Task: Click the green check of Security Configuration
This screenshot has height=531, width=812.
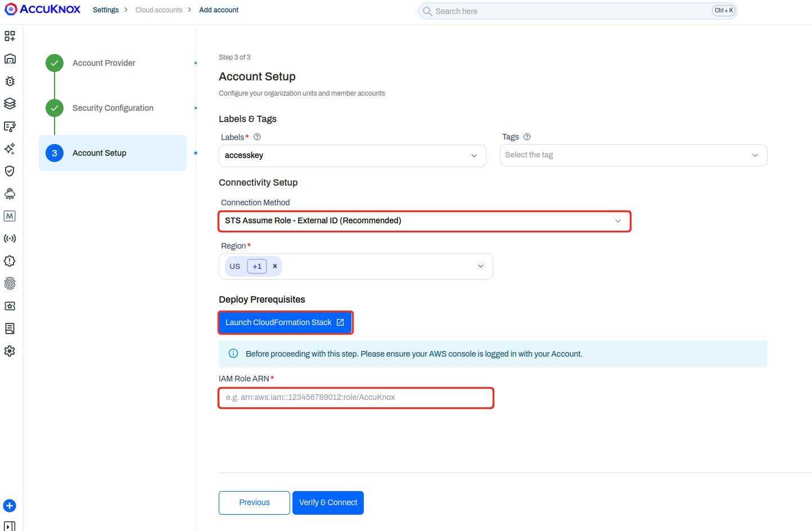Action: 55,108
